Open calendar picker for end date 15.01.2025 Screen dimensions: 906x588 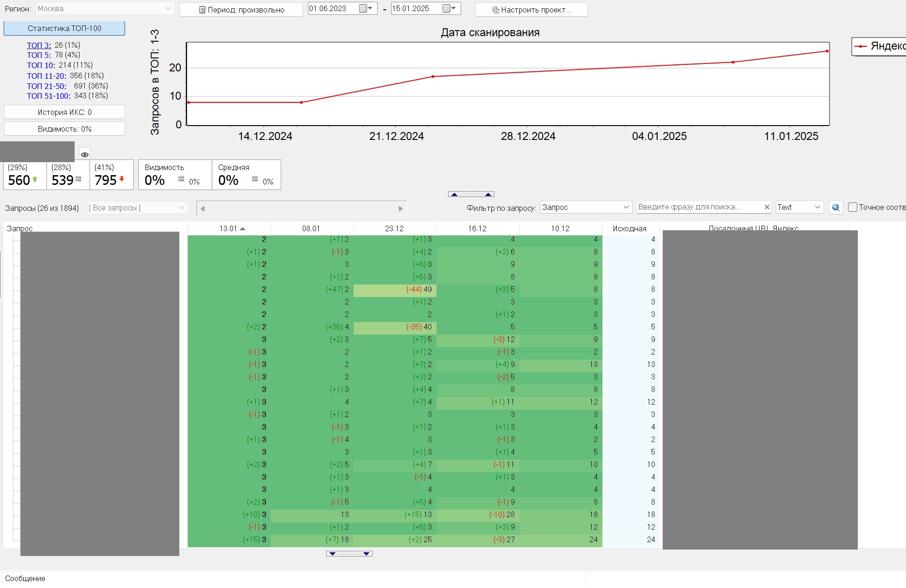pyautogui.click(x=449, y=8)
